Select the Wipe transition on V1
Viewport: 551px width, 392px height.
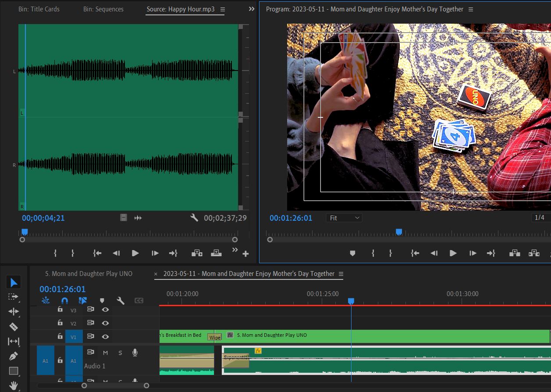215,337
